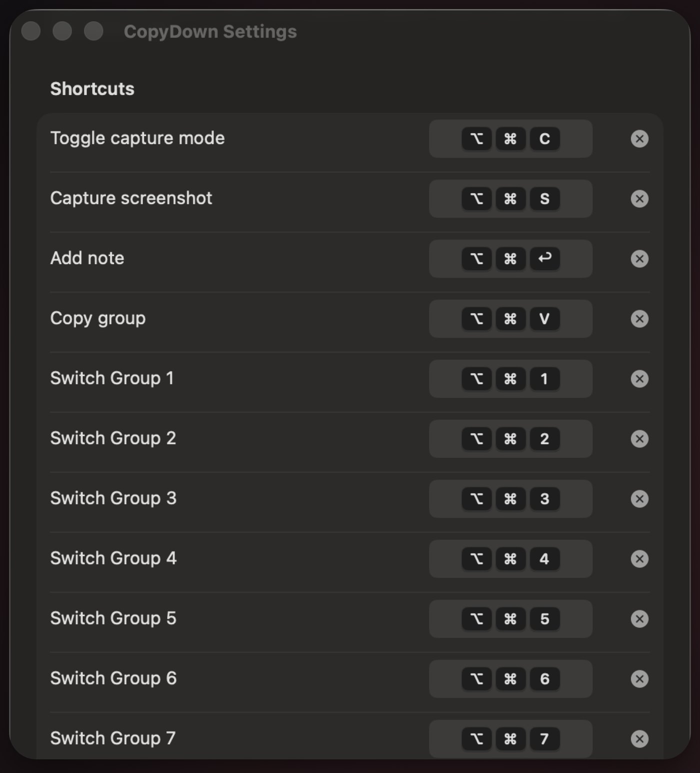
Task: Clear the Switch Group 4 shortcut
Action: [639, 559]
